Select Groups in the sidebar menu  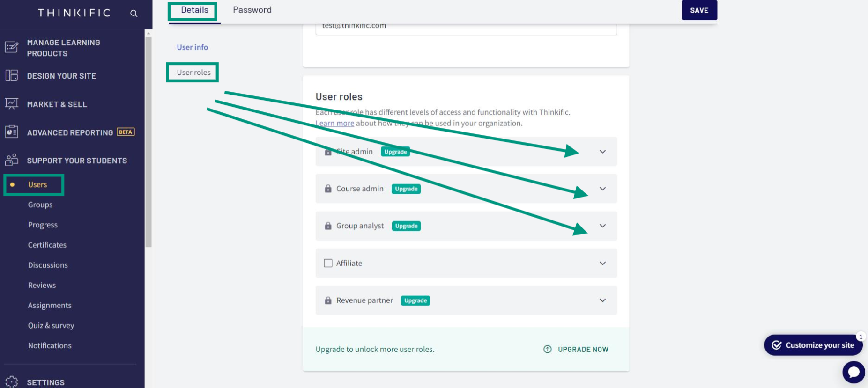tap(40, 205)
